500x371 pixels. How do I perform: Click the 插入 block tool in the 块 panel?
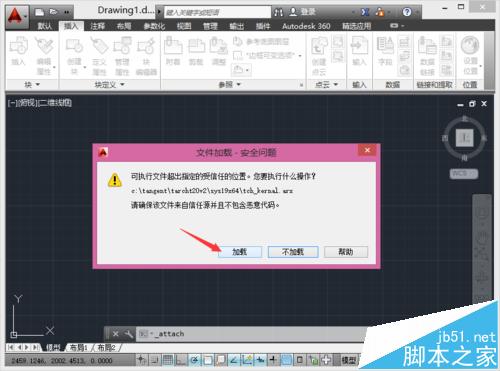[x=18, y=52]
